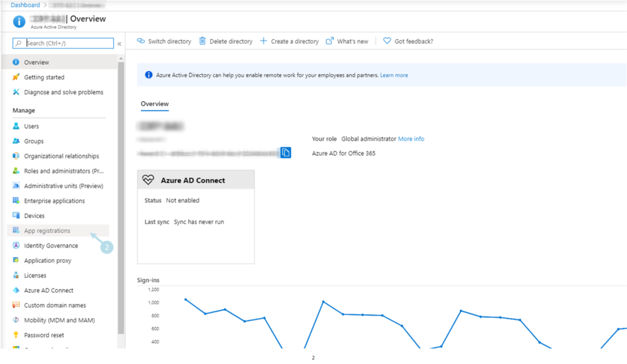Click the Create a directory plus icon
This screenshot has width=627, height=364.
tap(264, 41)
